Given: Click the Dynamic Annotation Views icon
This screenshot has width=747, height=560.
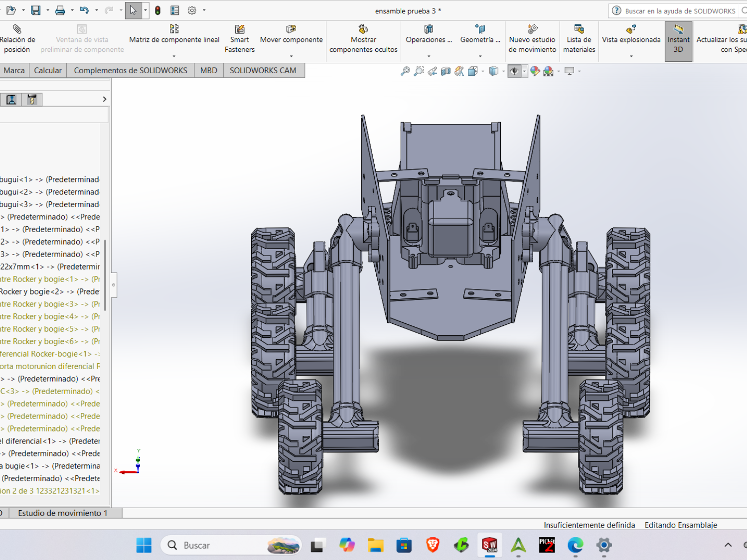Looking at the screenshot, I should tap(459, 71).
